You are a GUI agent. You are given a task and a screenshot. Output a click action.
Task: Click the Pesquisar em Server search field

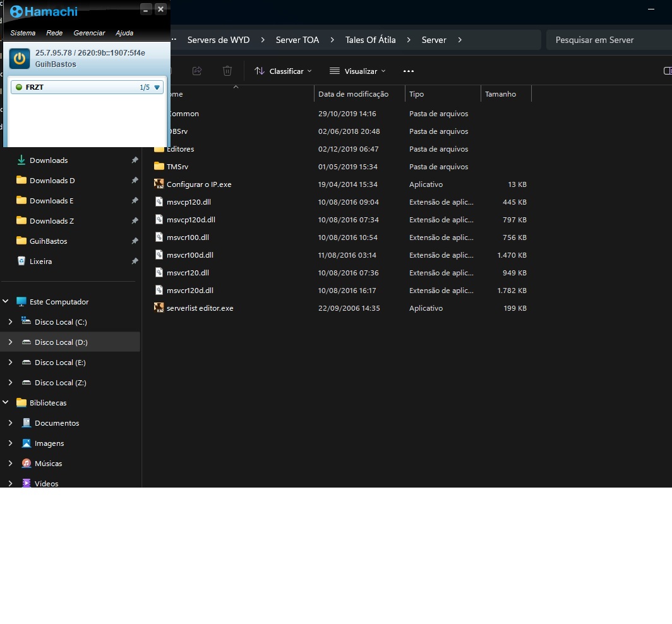609,40
